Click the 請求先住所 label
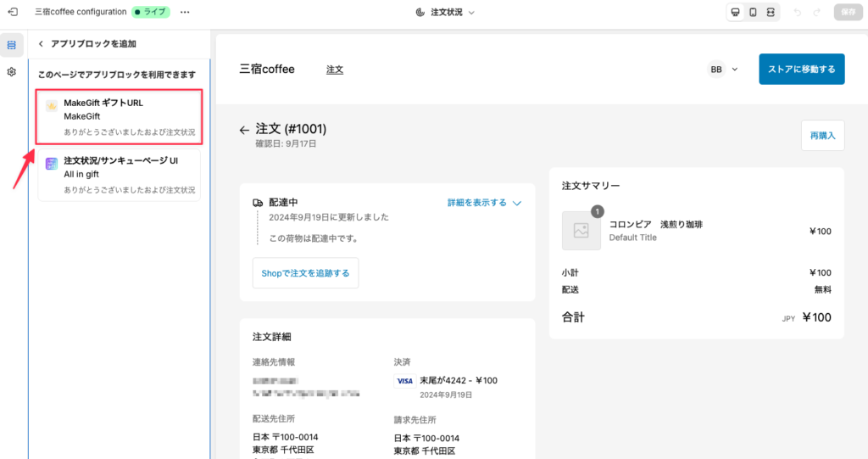This screenshot has width=868, height=459. click(x=415, y=420)
